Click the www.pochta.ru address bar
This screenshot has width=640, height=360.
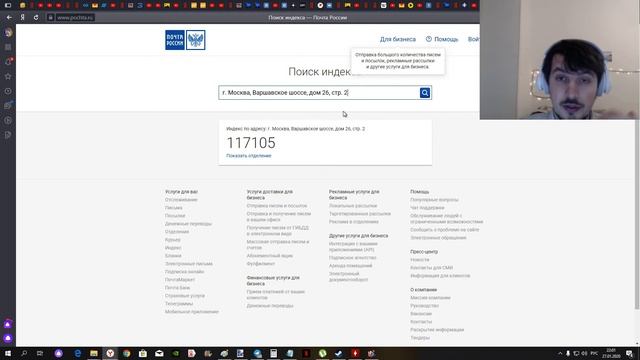coord(75,18)
